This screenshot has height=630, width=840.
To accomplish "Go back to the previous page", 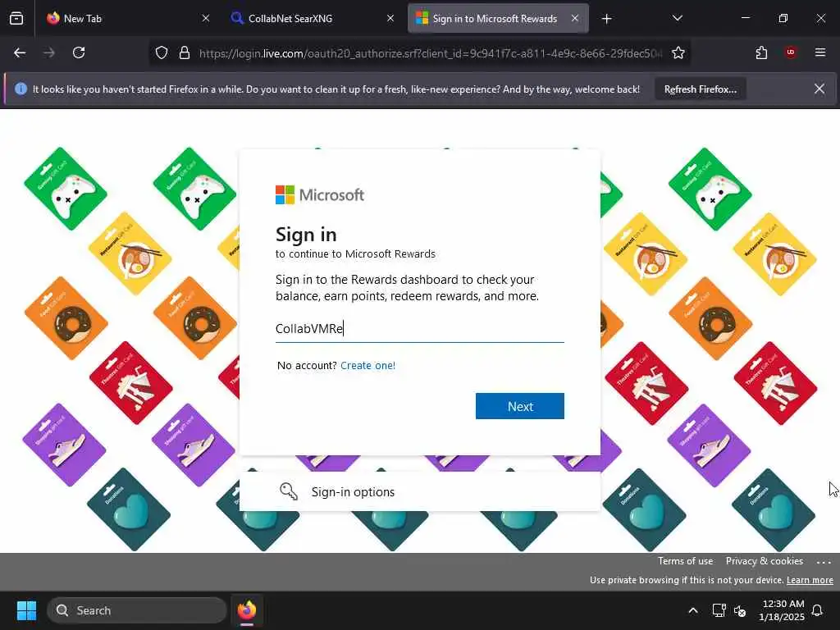I will [x=20, y=52].
